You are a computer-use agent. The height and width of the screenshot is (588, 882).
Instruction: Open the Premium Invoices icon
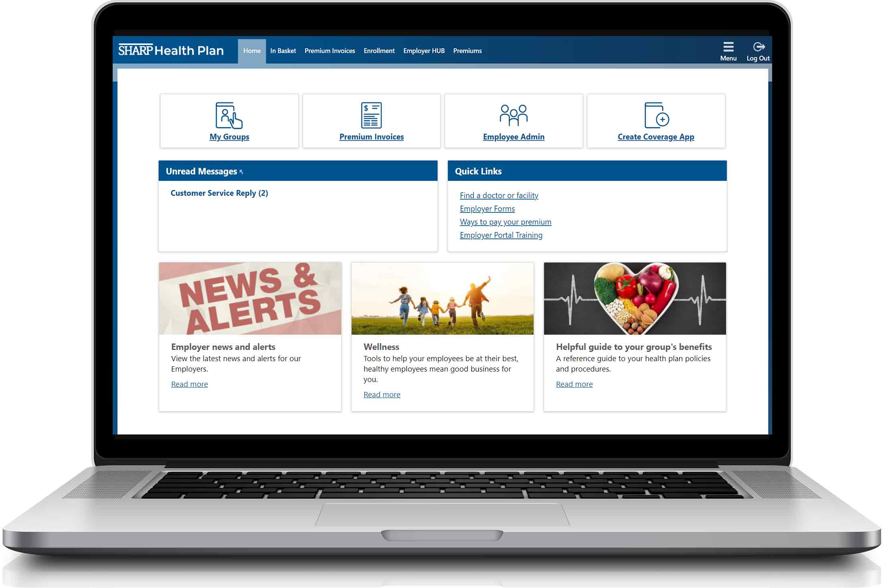pyautogui.click(x=371, y=120)
